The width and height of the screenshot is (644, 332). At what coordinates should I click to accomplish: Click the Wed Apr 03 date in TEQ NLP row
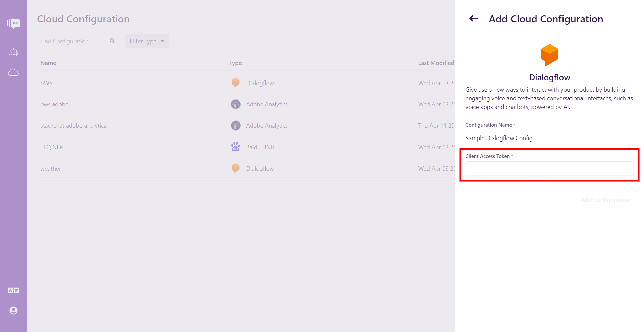click(x=437, y=147)
